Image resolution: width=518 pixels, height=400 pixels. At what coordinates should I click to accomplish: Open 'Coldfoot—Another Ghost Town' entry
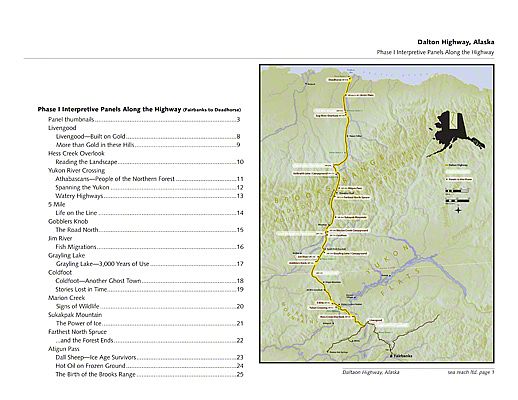pyautogui.click(x=150, y=281)
